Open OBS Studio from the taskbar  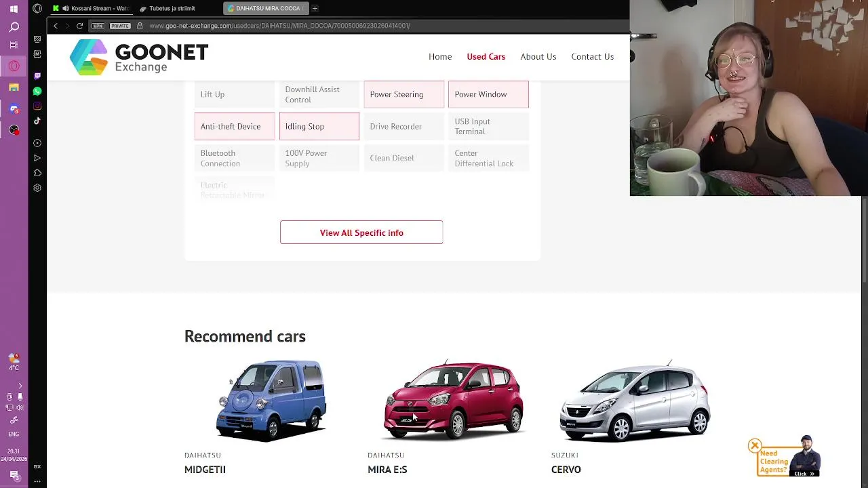click(14, 129)
